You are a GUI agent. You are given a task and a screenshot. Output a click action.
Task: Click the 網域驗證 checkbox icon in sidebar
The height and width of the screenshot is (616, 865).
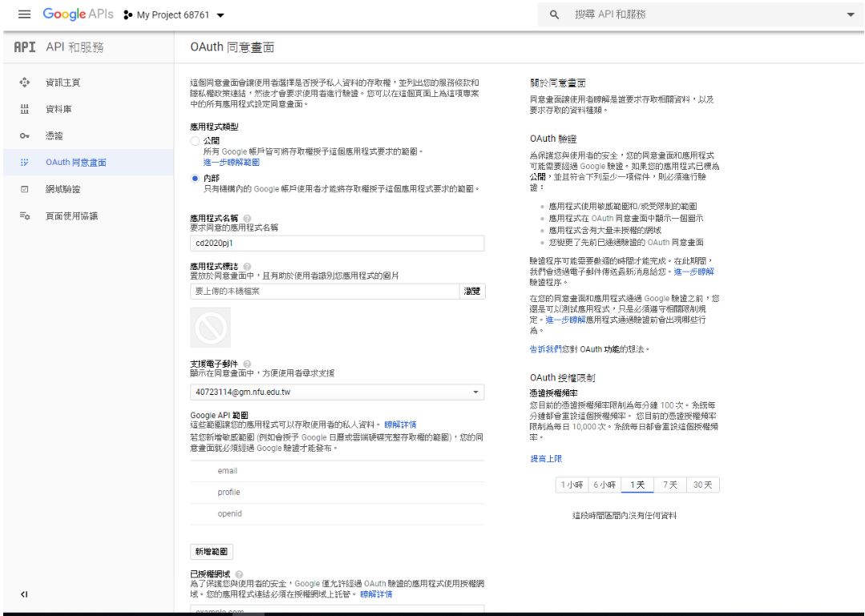(x=23, y=190)
